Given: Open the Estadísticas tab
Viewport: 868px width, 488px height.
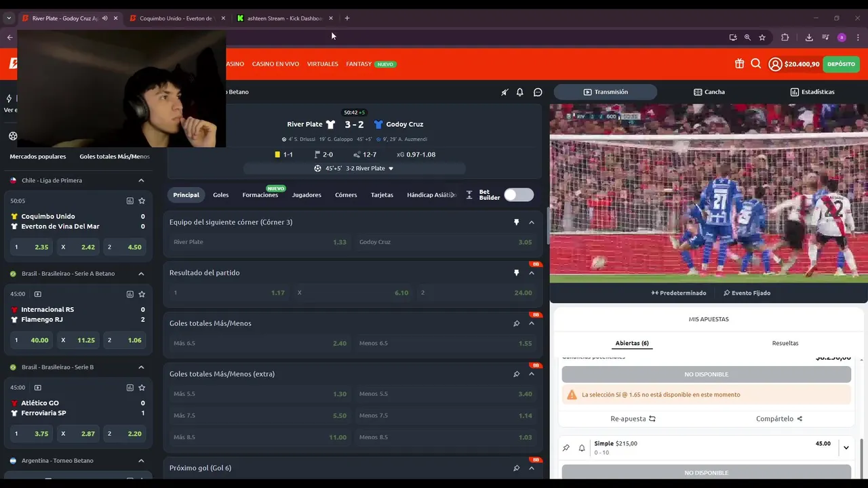Looking at the screenshot, I should tap(812, 92).
